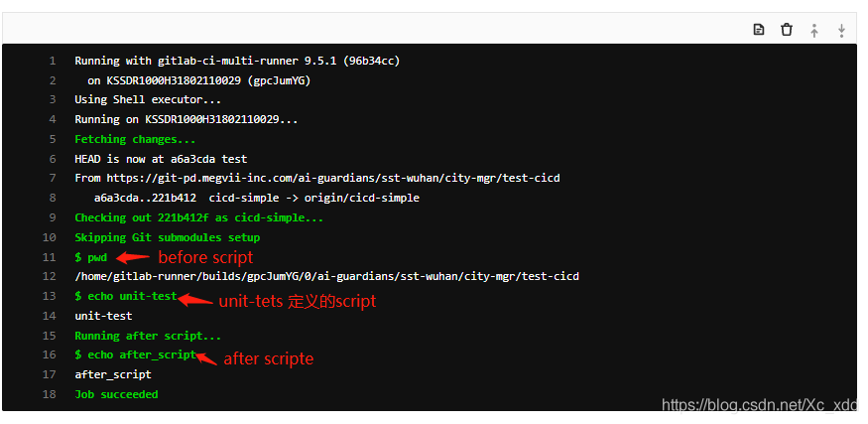
Task: Click line number 16 beside echo after_script
Action: 50,354
